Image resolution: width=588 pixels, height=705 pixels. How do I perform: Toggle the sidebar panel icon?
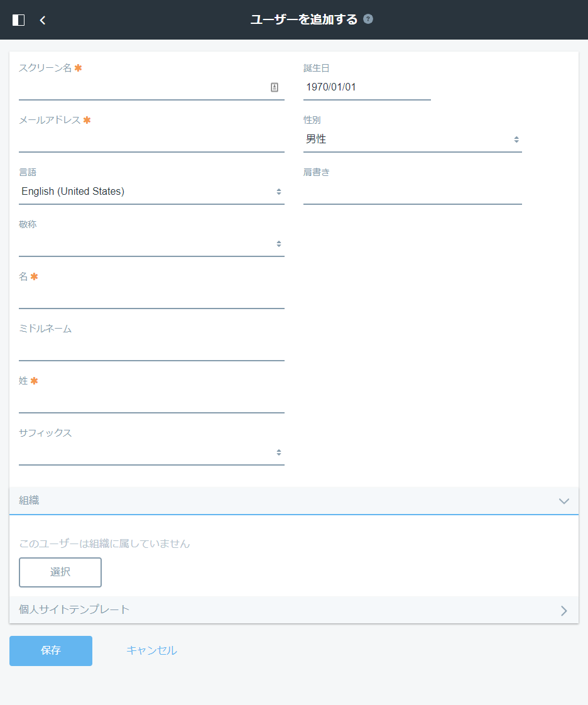coord(19,20)
